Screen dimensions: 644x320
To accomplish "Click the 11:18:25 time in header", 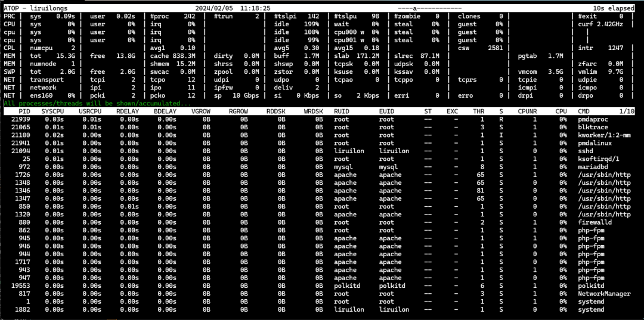I will pyautogui.click(x=255, y=8).
